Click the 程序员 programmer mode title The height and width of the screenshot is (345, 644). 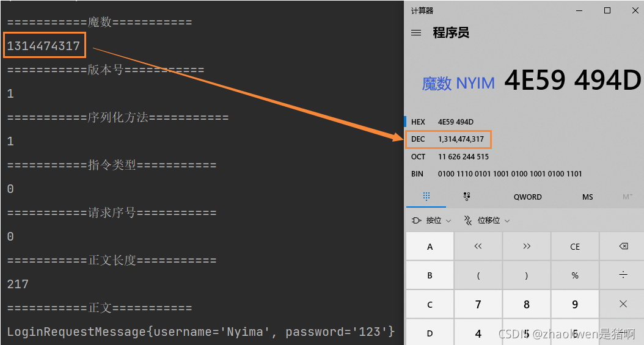tap(451, 32)
